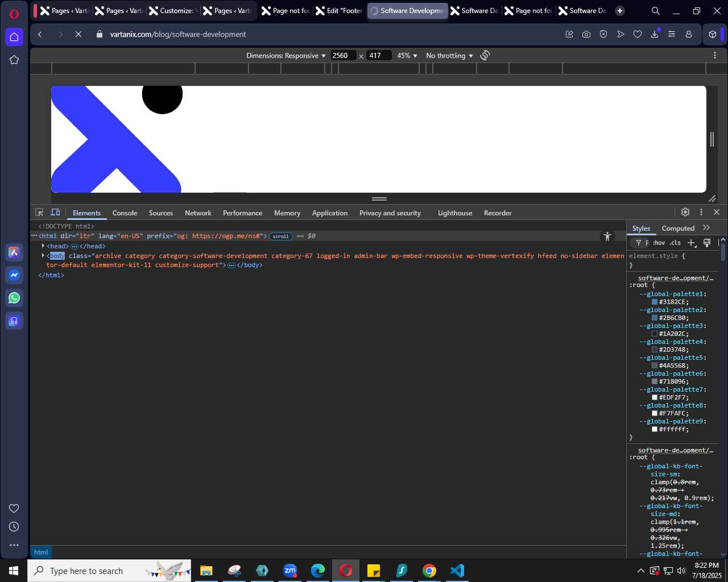The image size is (728, 582).
Task: Expand the body element node
Action: point(43,256)
